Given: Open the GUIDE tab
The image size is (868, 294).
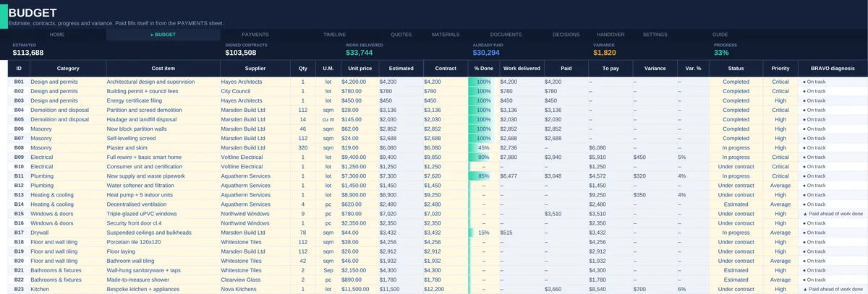Looking at the screenshot, I should click(720, 35).
